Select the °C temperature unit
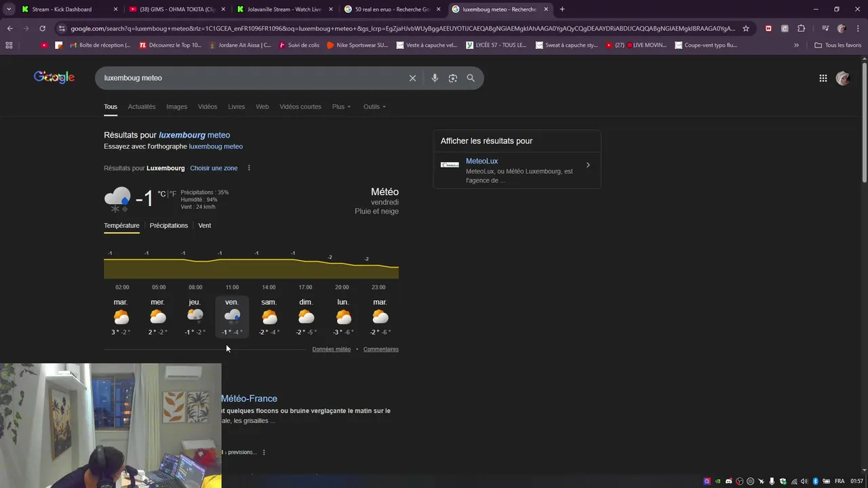 (x=161, y=194)
